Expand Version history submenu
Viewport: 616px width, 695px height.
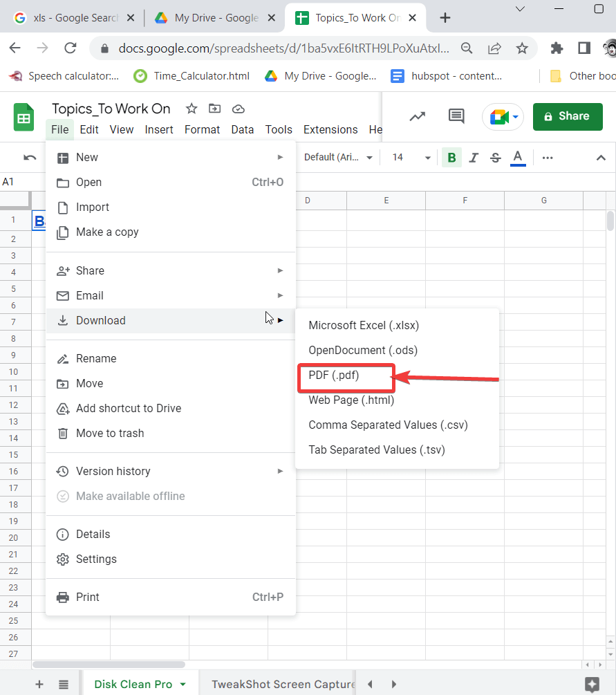171,471
